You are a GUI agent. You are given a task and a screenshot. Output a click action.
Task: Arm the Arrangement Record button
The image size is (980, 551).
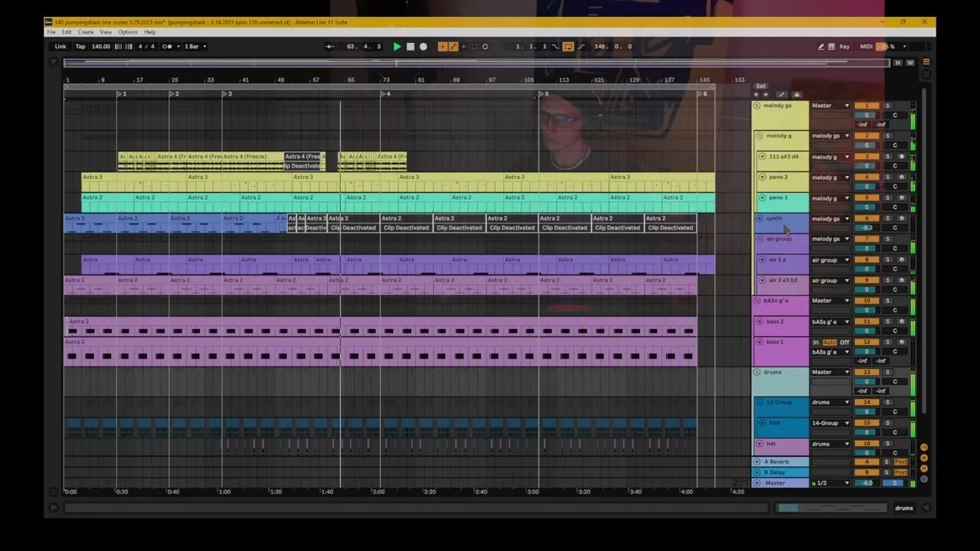click(423, 47)
